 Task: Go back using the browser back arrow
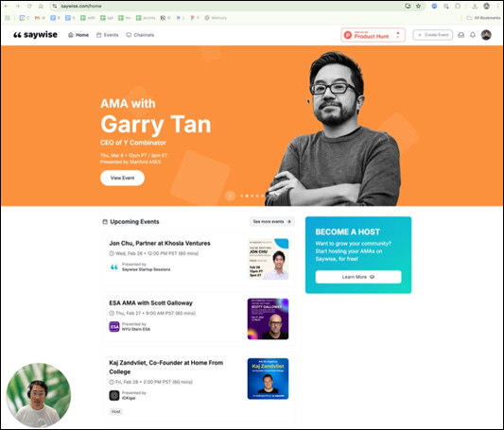(x=6, y=6)
